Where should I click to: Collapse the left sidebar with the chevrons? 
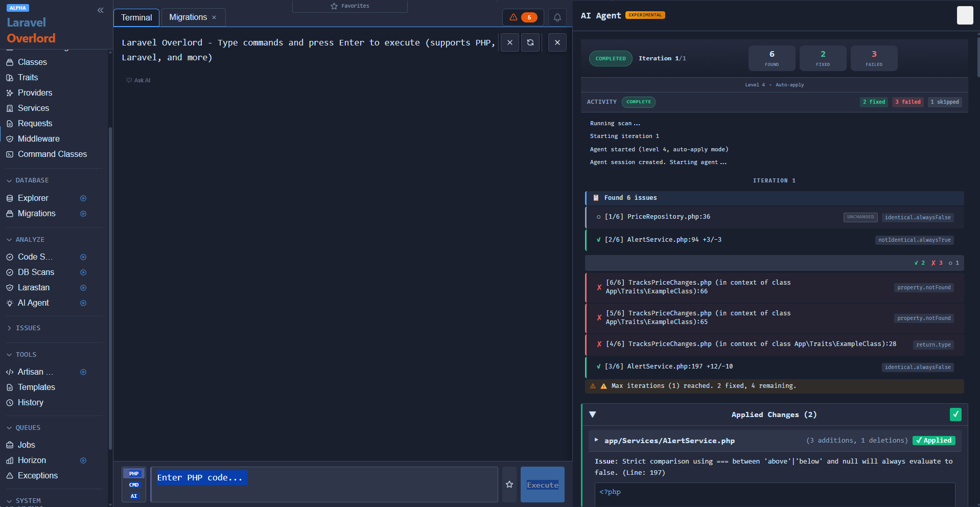[x=100, y=10]
